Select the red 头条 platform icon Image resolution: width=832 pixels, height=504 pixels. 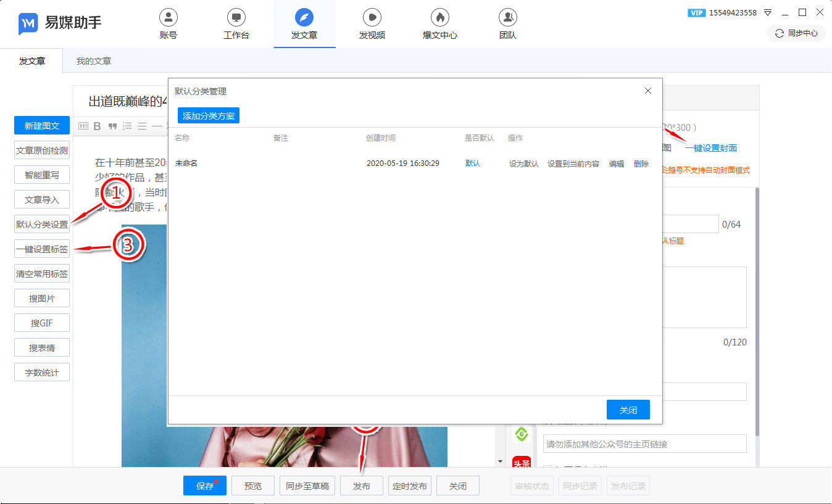[x=522, y=462]
